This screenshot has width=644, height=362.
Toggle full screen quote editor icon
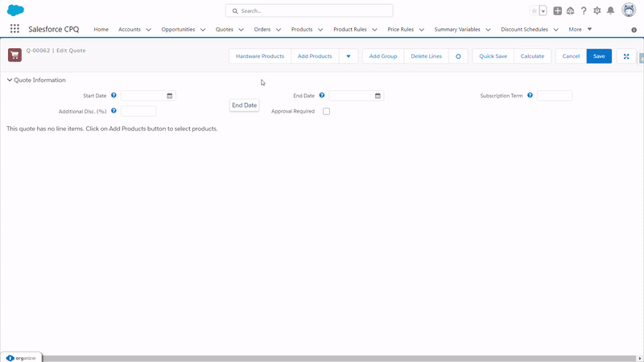pyautogui.click(x=626, y=56)
